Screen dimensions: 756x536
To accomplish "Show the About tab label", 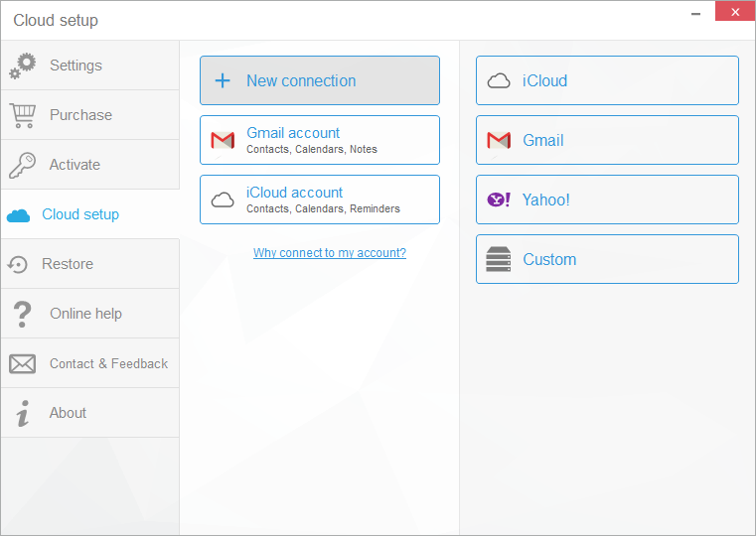I will click(68, 413).
